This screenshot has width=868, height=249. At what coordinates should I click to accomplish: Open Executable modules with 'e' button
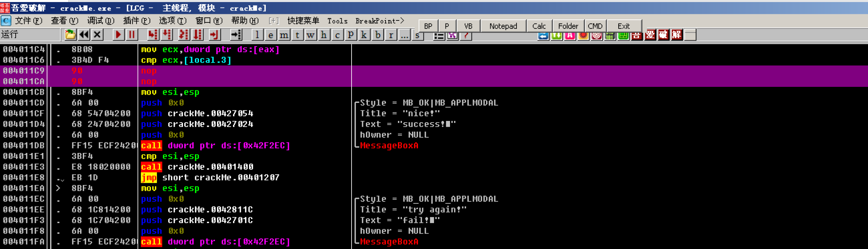pyautogui.click(x=270, y=34)
